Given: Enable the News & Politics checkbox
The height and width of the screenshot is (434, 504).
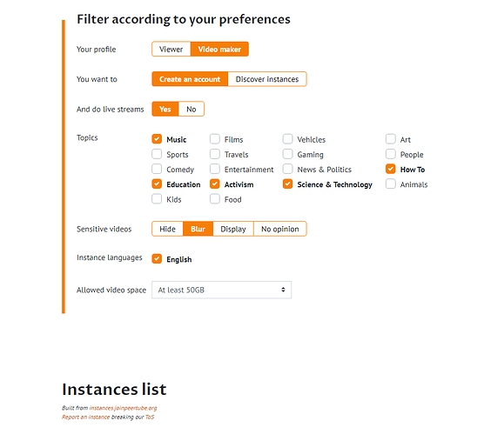Looking at the screenshot, I should coord(287,169).
